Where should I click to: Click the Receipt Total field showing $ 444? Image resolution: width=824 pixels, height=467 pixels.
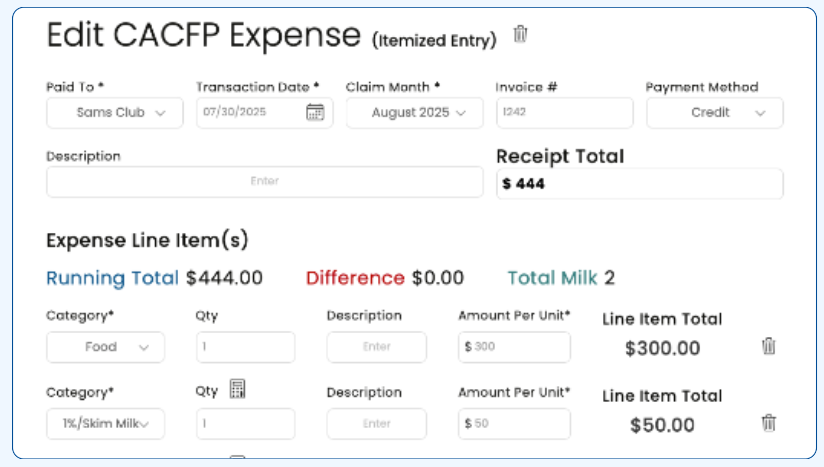[x=640, y=184]
